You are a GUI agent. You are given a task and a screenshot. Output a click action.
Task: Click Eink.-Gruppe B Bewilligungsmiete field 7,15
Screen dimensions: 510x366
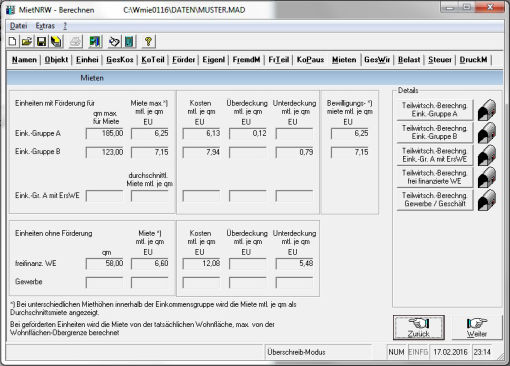(x=350, y=152)
